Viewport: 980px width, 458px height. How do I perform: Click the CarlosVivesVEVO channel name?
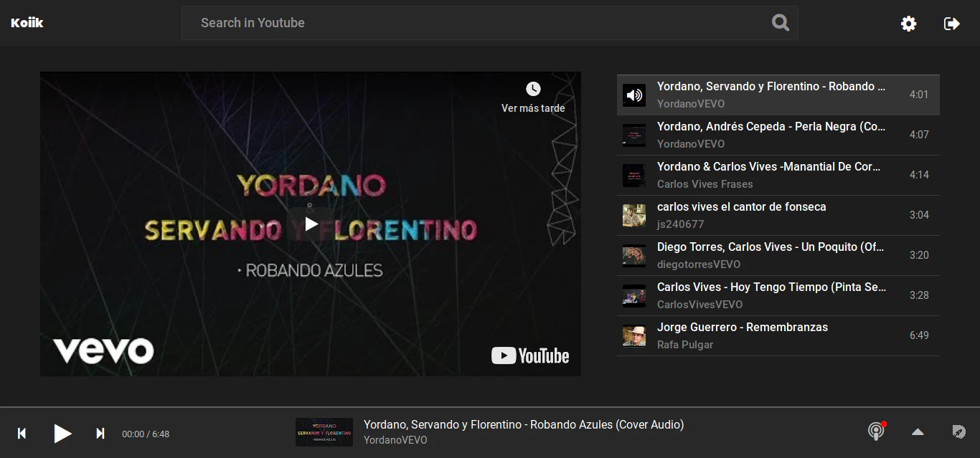click(x=700, y=305)
